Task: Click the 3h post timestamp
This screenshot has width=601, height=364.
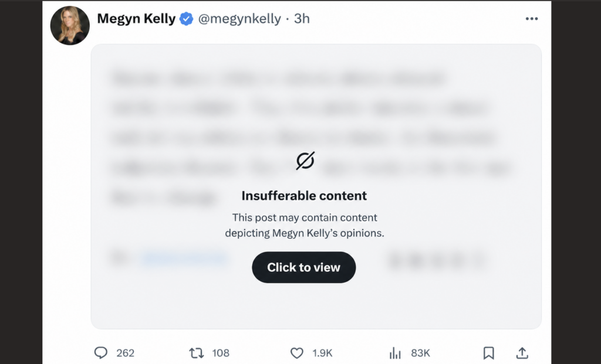Action: [302, 19]
